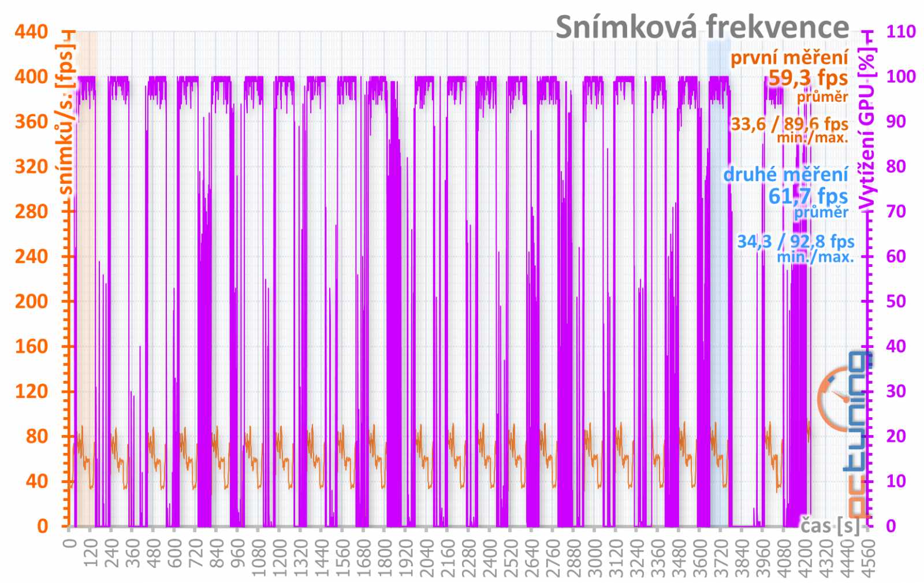
Task: Click the left axis value 80
Action: (x=37, y=436)
